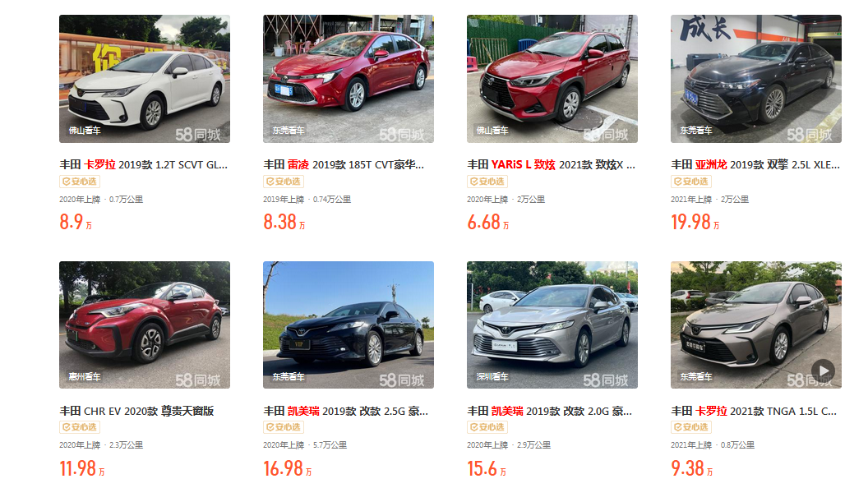Open the red YARiS L 致炫 photo
Image resolution: width=868 pixels, height=488 pixels.
tap(552, 79)
